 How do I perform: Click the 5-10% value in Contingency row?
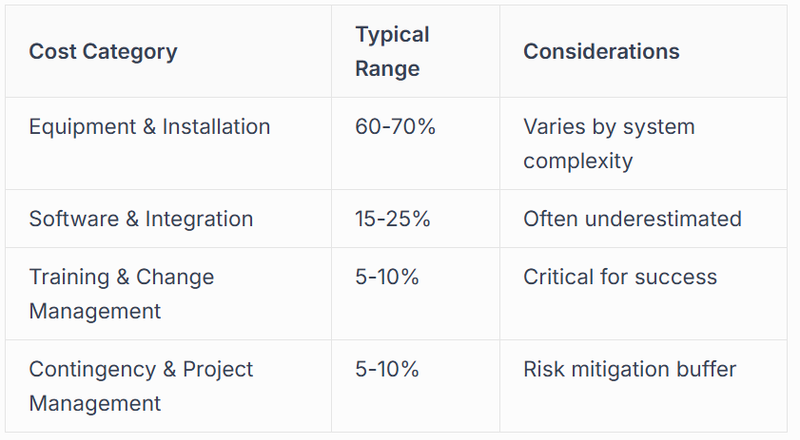[387, 369]
